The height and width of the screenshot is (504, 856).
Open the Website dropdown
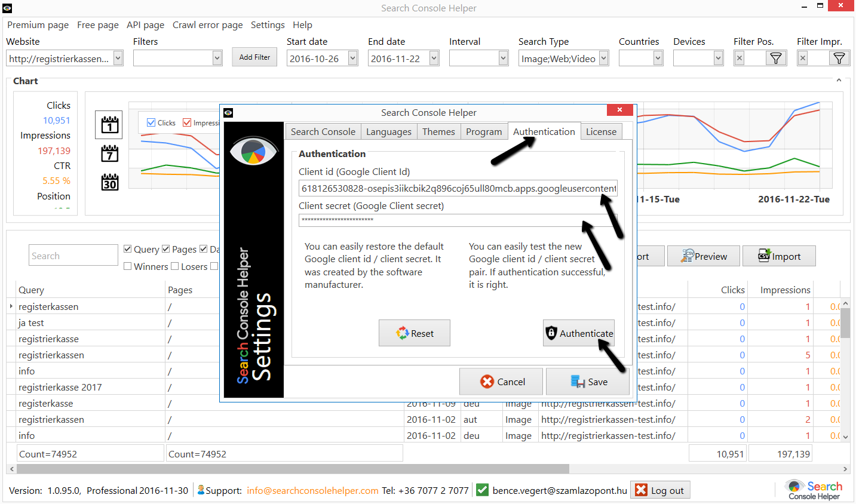(118, 58)
